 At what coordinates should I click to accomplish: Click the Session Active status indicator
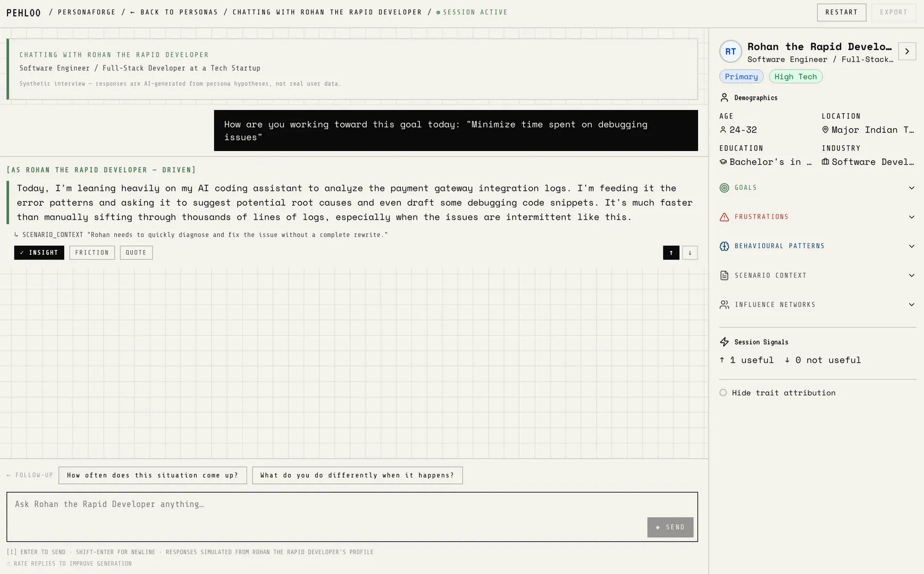[472, 12]
